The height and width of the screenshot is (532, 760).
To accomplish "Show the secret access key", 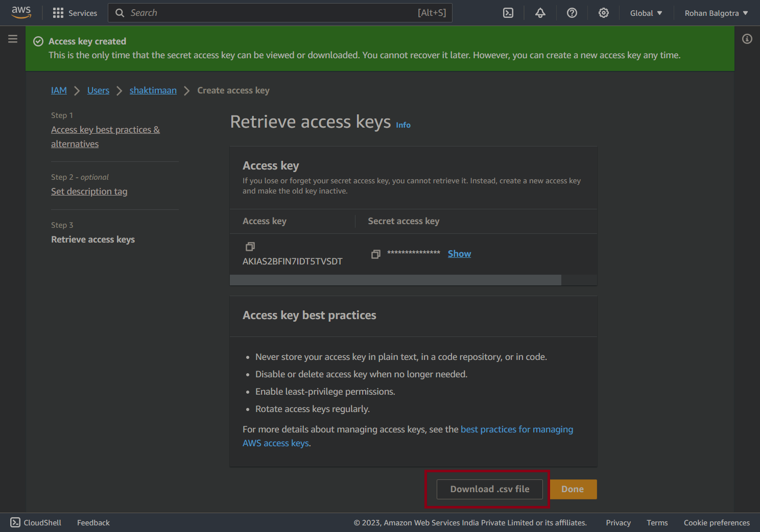I will 459,254.
